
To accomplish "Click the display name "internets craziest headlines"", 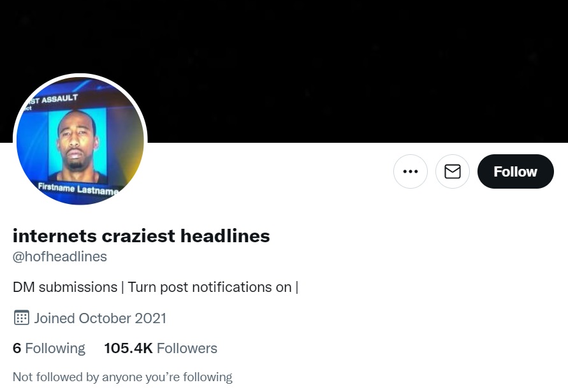I will [142, 236].
